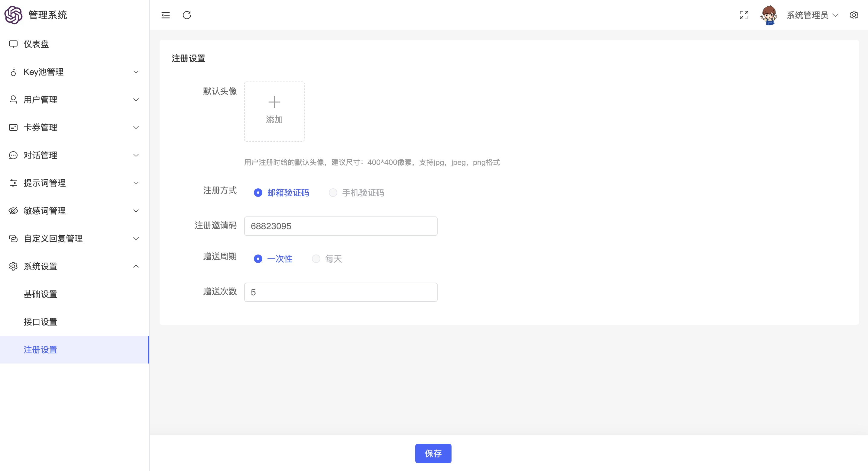Click the 管理系统 title text
Viewport: 868px width, 471px height.
point(47,15)
